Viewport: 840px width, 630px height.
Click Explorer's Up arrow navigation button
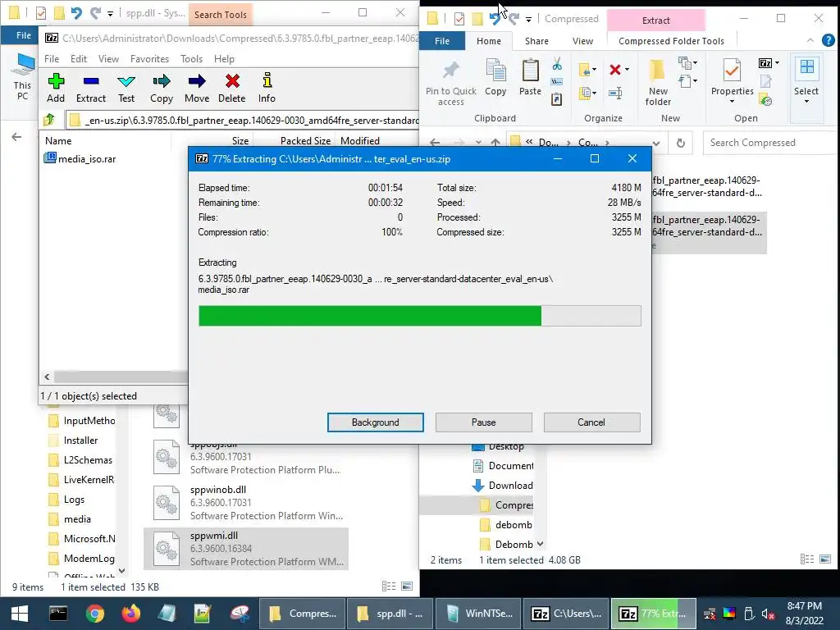pyautogui.click(x=495, y=143)
